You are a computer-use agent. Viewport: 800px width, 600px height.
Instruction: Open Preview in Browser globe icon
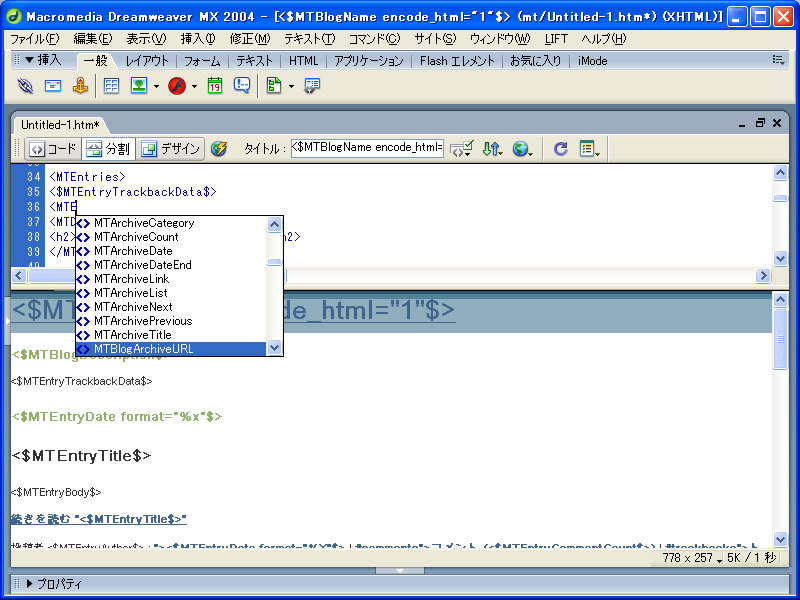[x=522, y=149]
